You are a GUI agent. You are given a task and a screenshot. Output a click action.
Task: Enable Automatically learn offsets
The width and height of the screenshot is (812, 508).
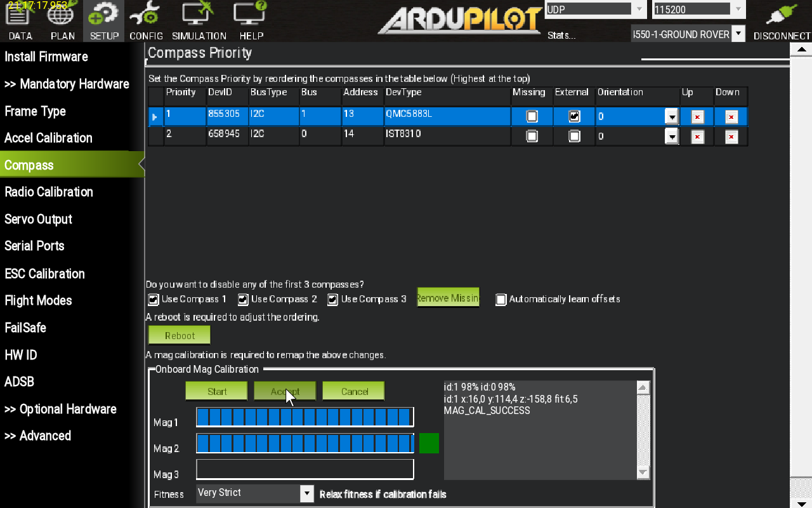[501, 300]
